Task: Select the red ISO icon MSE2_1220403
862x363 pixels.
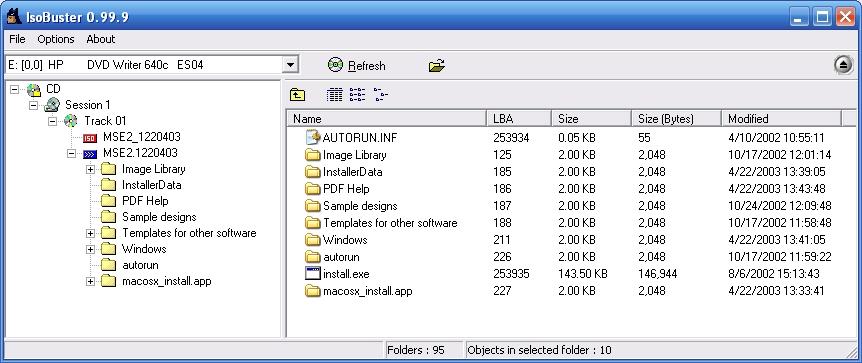Action: pyautogui.click(x=90, y=138)
